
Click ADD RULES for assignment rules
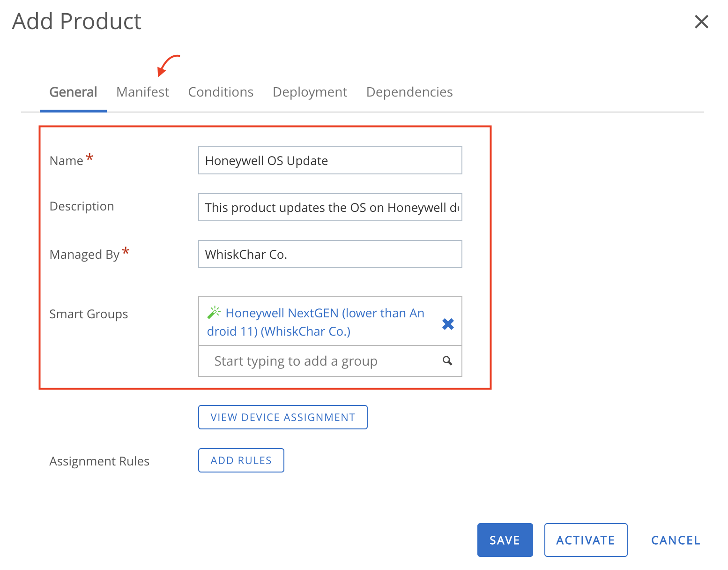(x=241, y=460)
